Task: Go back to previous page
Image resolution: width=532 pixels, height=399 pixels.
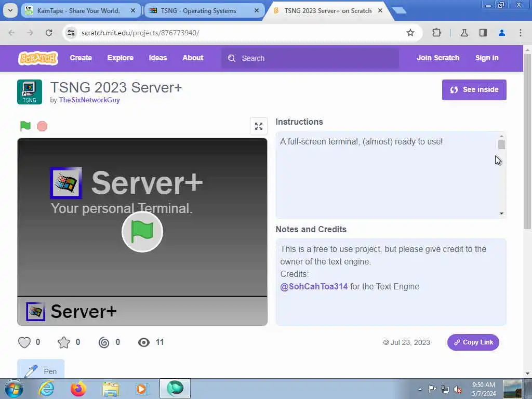Action: pyautogui.click(x=11, y=33)
